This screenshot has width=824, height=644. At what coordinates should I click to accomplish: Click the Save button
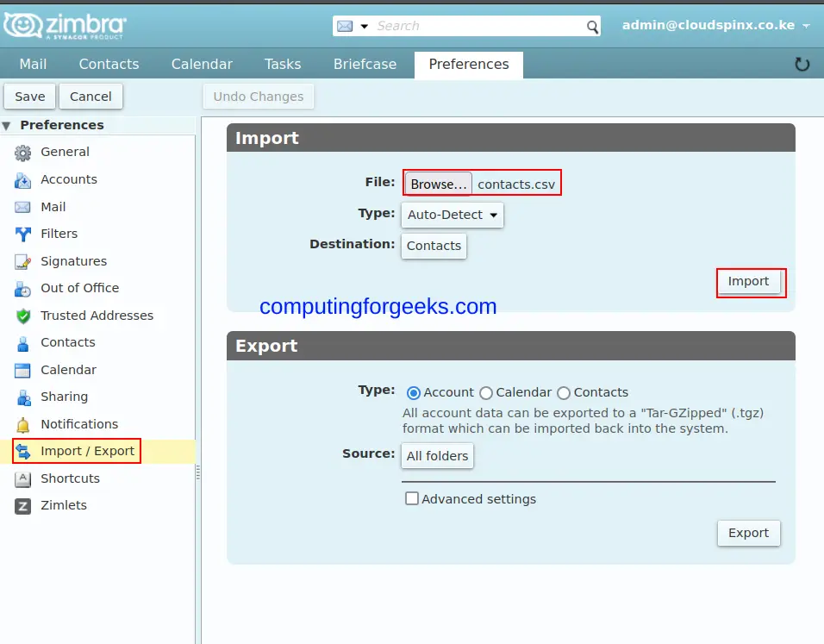30,97
